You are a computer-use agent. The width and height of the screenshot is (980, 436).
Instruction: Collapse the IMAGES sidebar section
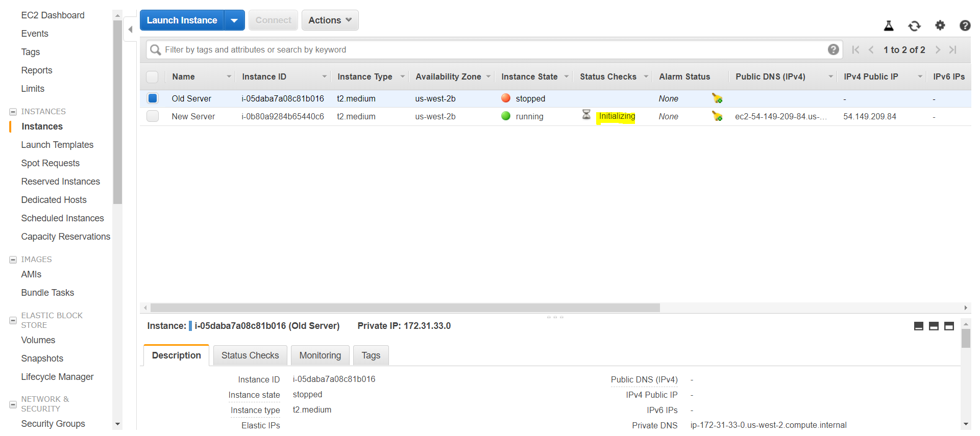point(13,260)
